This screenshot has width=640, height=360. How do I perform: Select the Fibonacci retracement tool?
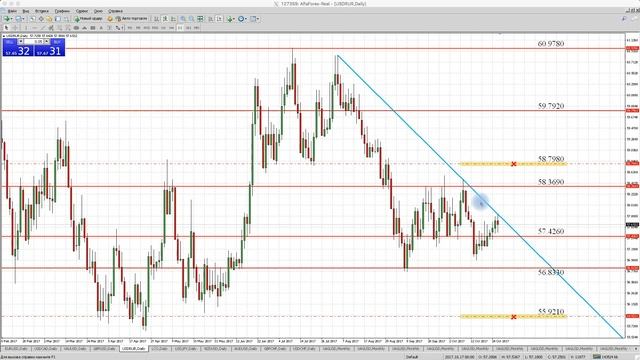[59, 28]
